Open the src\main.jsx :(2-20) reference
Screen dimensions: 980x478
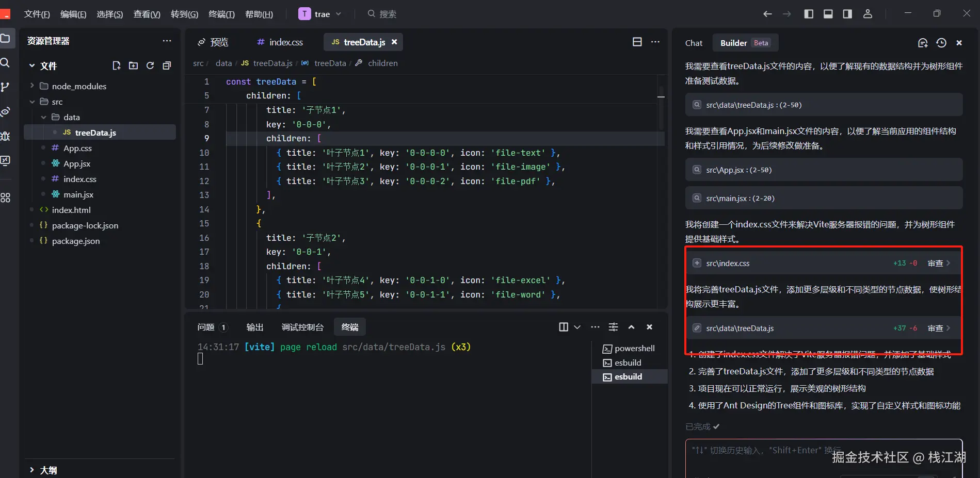824,198
